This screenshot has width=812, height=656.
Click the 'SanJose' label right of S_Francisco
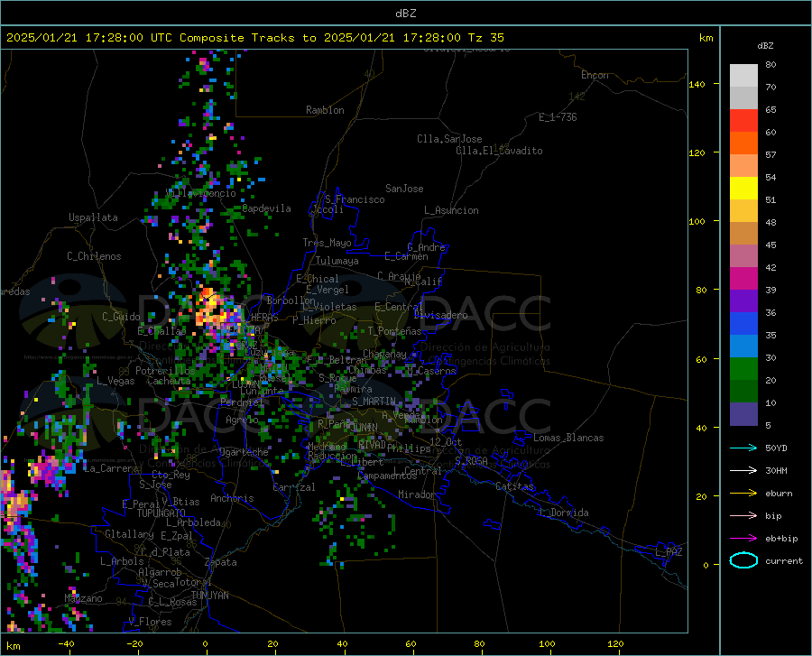pyautogui.click(x=404, y=189)
